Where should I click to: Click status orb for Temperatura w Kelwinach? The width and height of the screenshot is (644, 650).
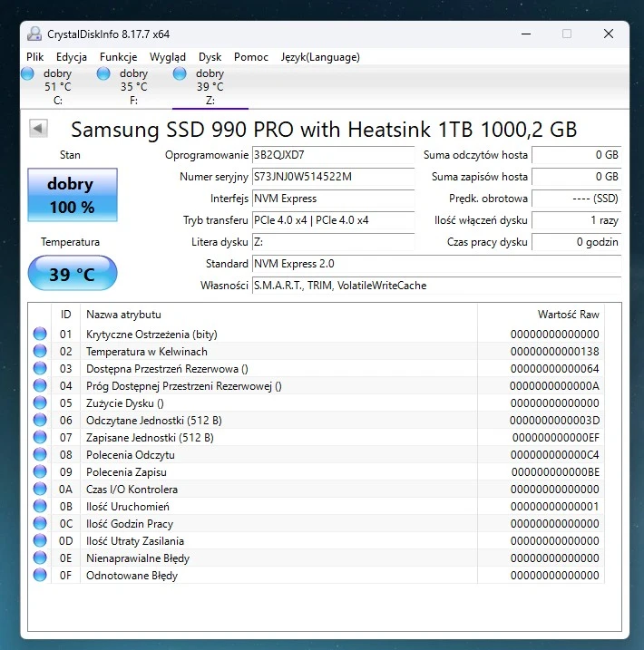pos(40,351)
